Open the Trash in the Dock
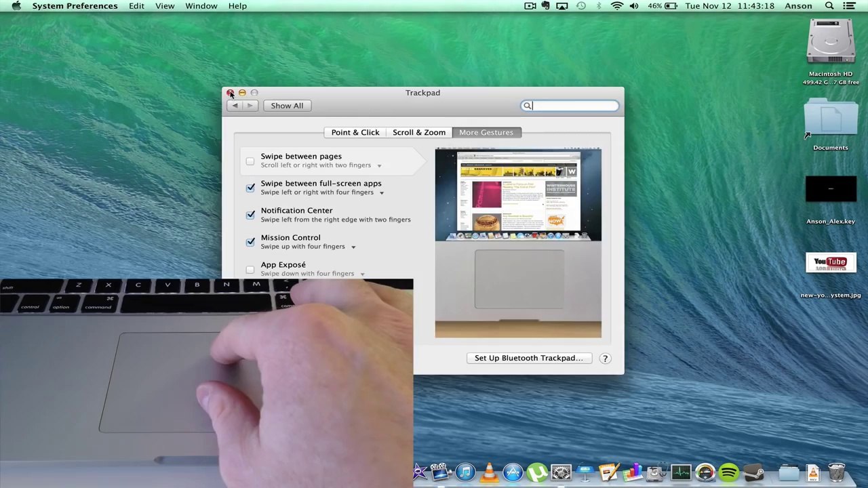868x488 pixels. 837,472
